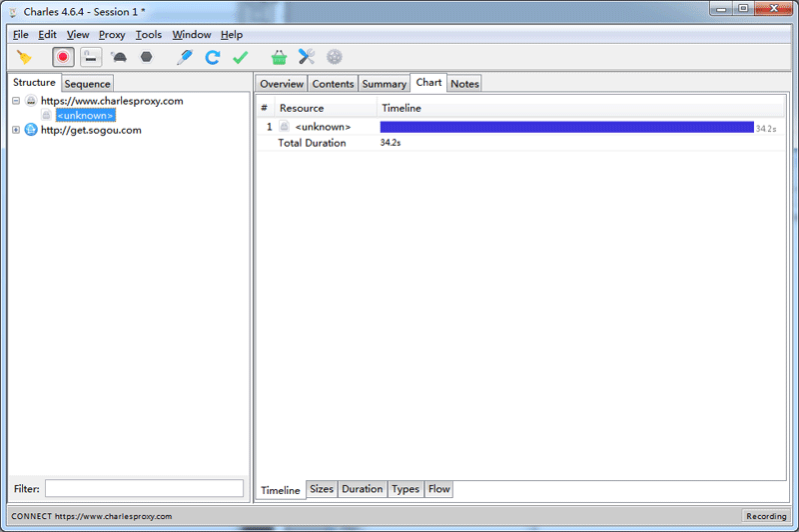The image size is (799, 532).
Task: Toggle the red Record button
Action: 63,57
